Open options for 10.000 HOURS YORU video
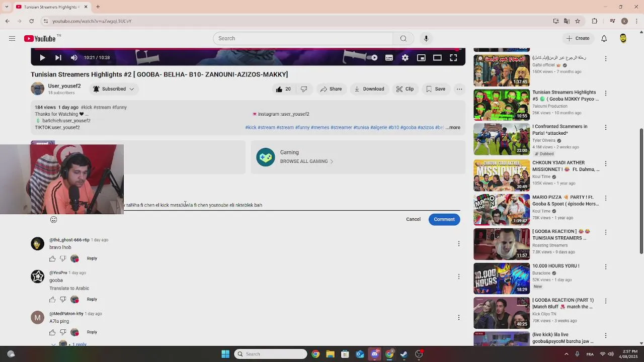644x362 pixels. (606, 266)
